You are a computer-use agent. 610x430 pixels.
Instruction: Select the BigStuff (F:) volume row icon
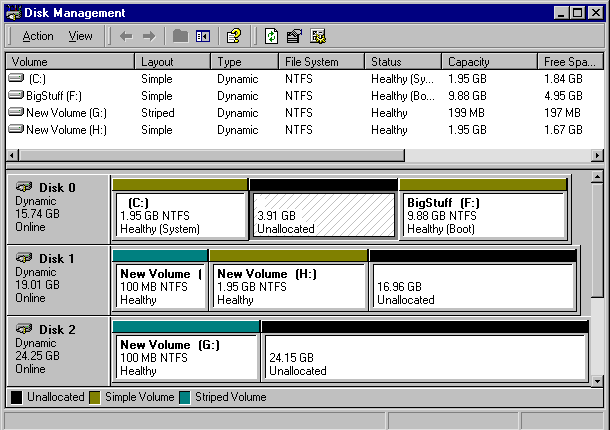click(16, 95)
